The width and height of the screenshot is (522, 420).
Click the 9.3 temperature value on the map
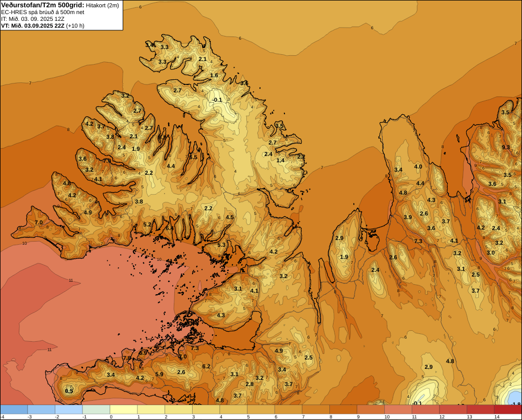pos(506,148)
